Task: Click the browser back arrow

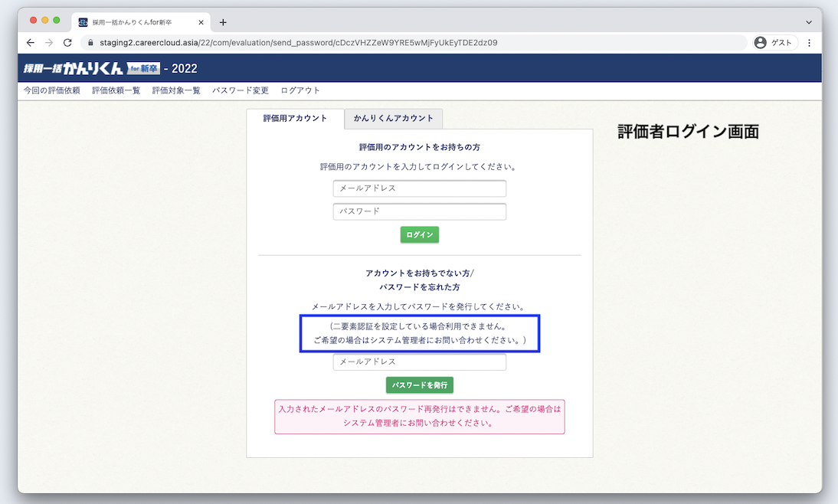Action: click(30, 43)
